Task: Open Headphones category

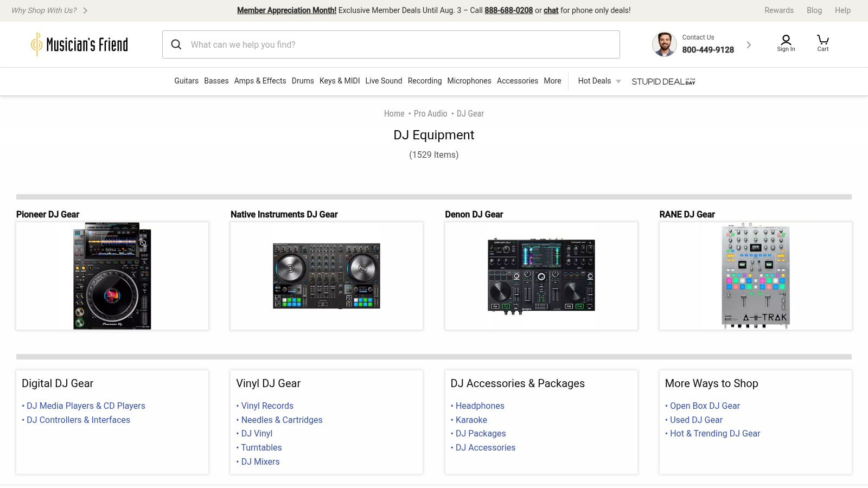Action: pyautogui.click(x=480, y=406)
